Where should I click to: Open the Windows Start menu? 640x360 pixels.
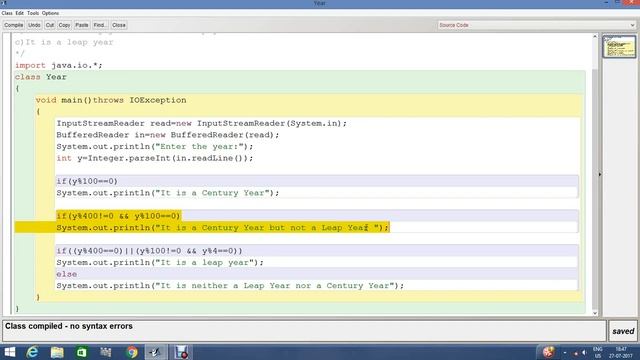[9, 352]
